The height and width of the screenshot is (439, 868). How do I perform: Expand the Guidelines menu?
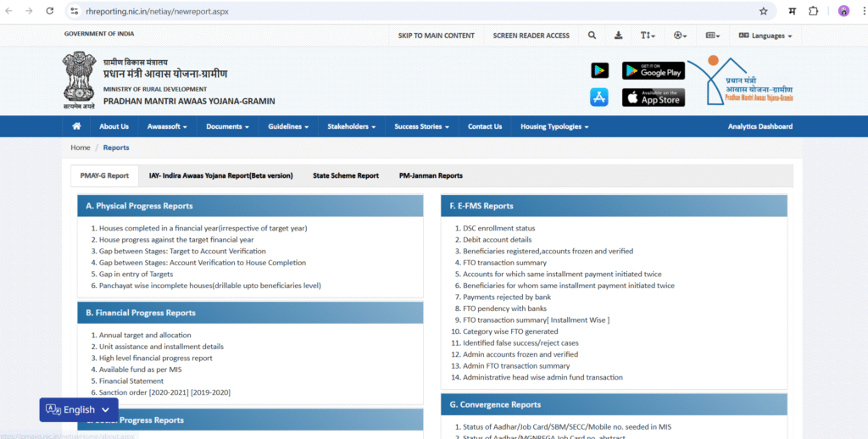point(288,126)
